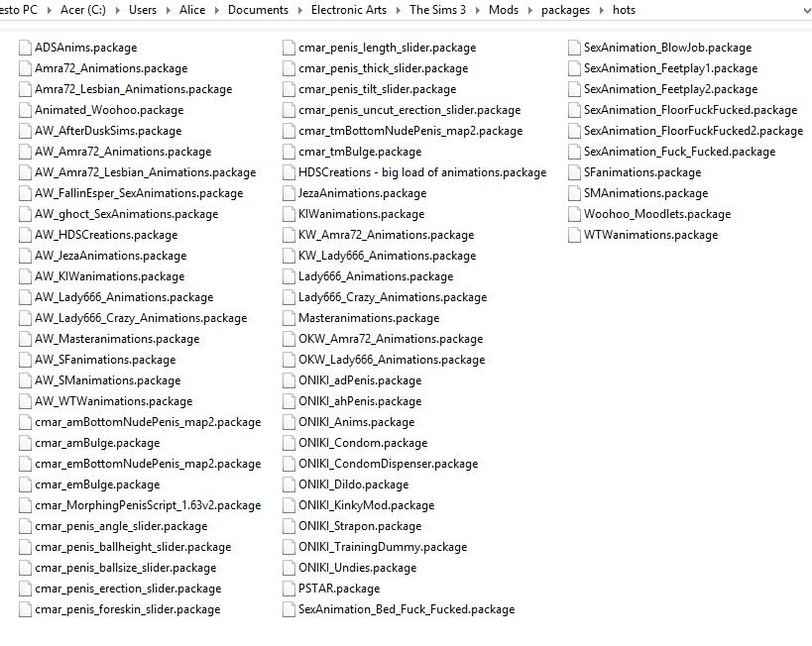812x646 pixels.
Task: Select file name cmar_emBulge.package
Action: point(97,484)
